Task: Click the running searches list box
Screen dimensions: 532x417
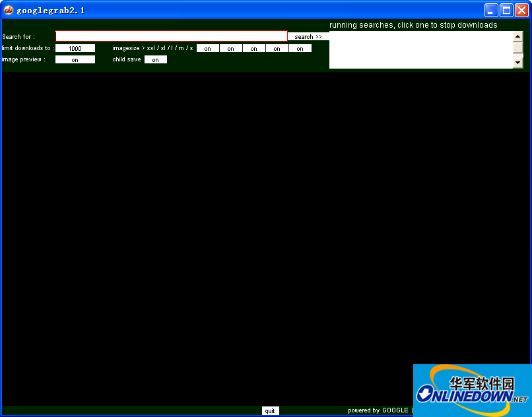Action: pyautogui.click(x=420, y=49)
